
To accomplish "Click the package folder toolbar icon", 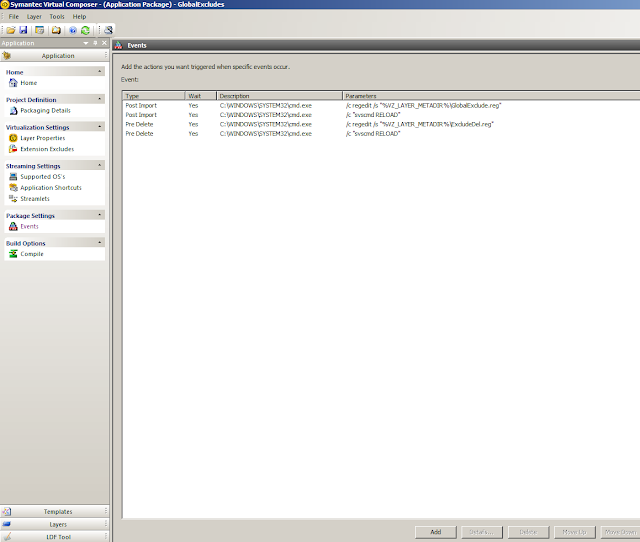I will (56, 30).
